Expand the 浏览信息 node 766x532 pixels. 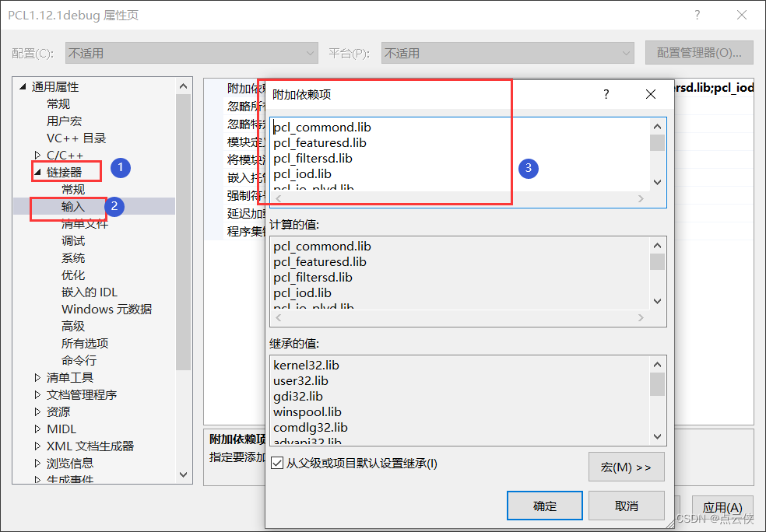(37, 463)
